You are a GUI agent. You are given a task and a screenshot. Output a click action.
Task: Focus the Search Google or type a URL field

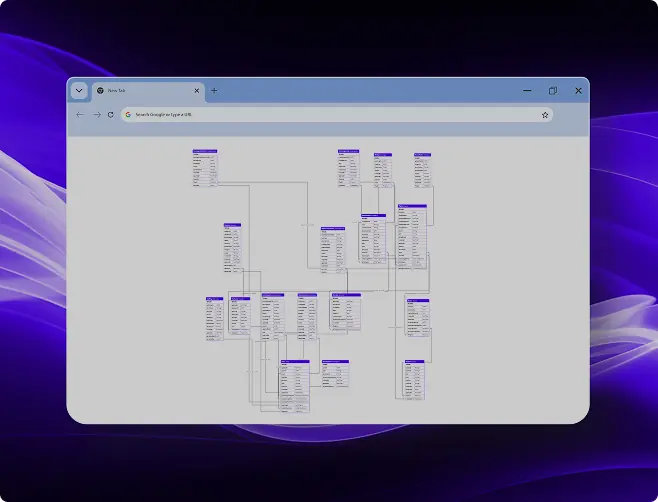pyautogui.click(x=337, y=115)
